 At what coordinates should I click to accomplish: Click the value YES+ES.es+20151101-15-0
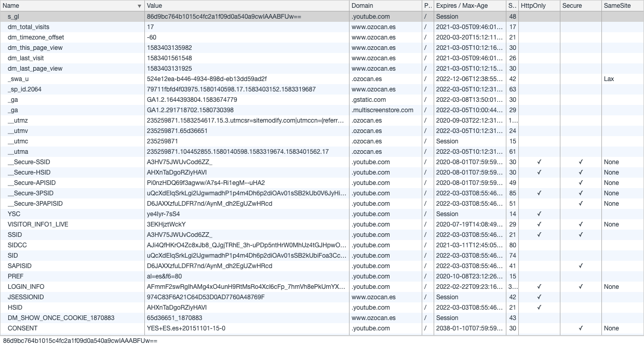coord(186,328)
